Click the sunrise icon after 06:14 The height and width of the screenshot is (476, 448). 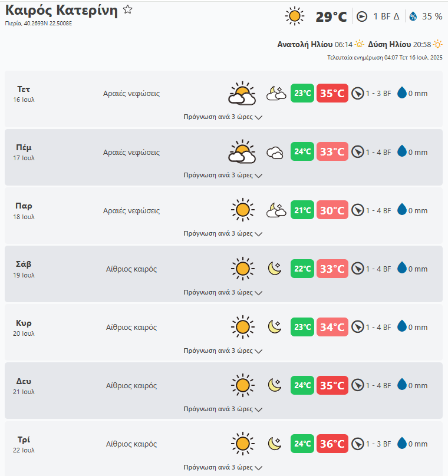coord(360,44)
